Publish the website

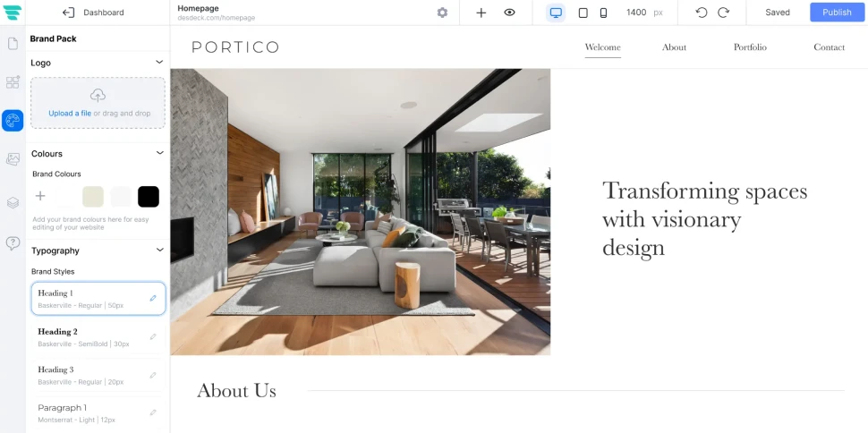click(837, 13)
